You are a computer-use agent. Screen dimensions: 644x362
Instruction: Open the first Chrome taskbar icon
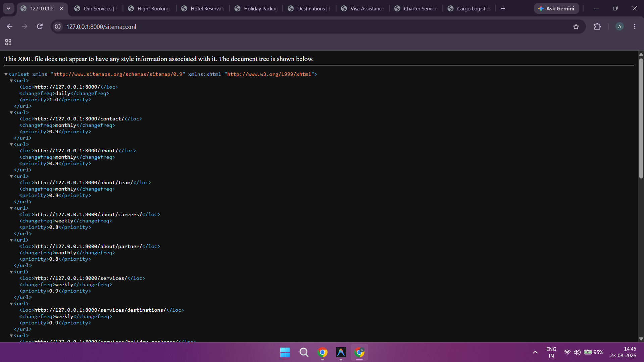point(323,352)
